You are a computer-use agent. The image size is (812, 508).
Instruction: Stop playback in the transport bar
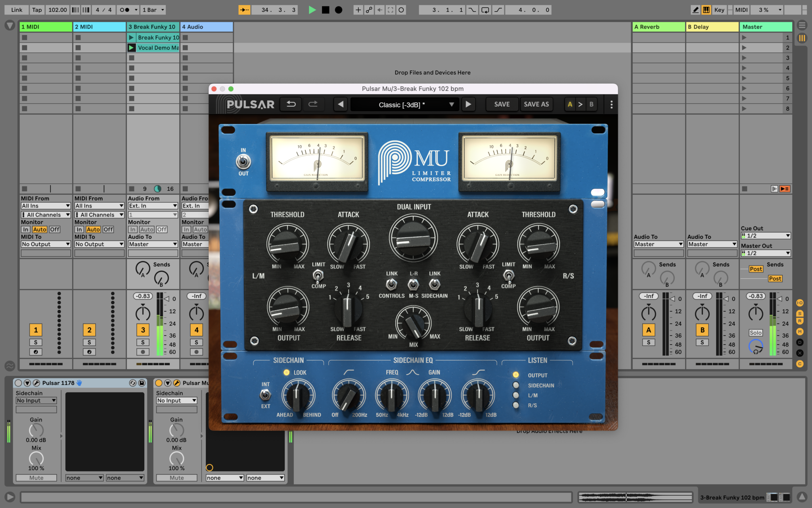(326, 10)
